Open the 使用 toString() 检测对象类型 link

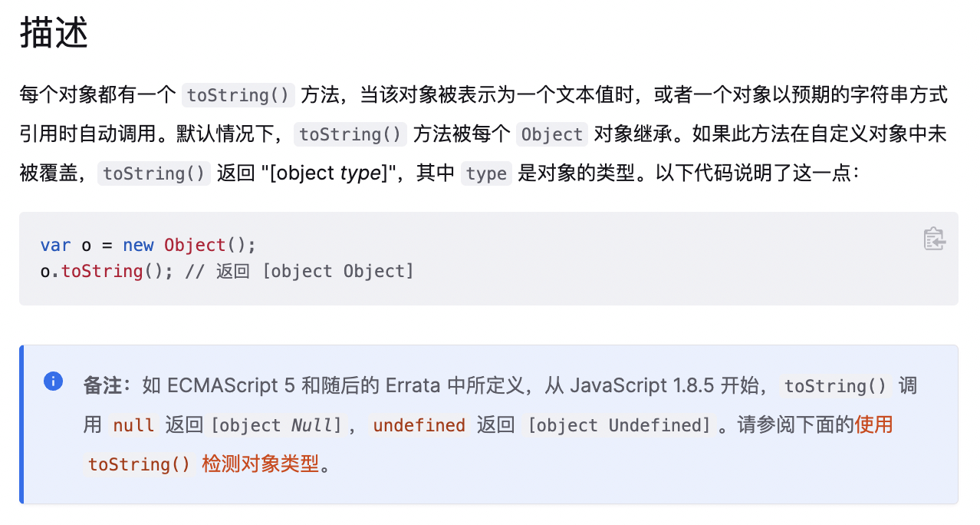[201, 464]
